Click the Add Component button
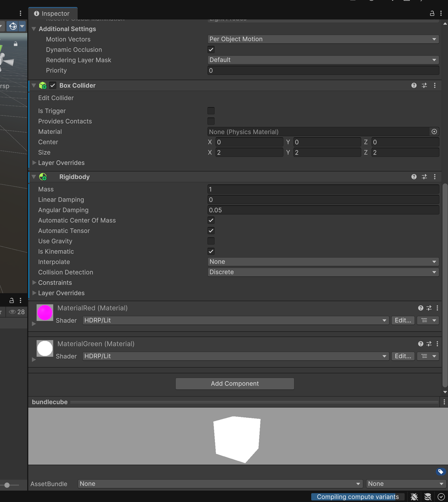This screenshot has width=448, height=502. coord(235,383)
